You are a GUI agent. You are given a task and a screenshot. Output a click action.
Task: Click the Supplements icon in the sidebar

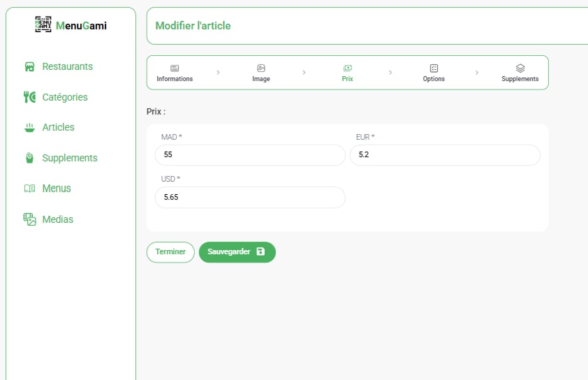pyautogui.click(x=29, y=158)
